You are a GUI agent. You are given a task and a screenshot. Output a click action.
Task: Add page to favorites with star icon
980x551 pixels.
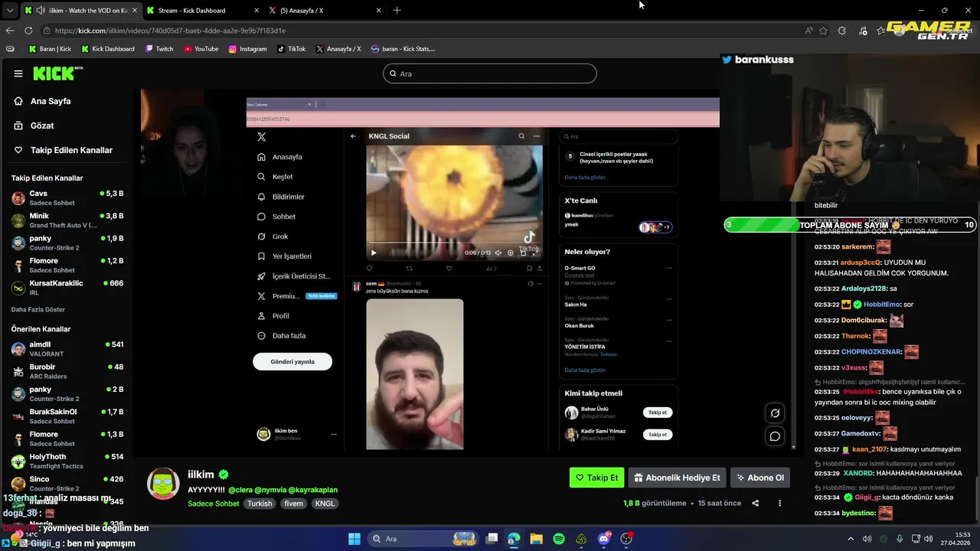[x=824, y=31]
